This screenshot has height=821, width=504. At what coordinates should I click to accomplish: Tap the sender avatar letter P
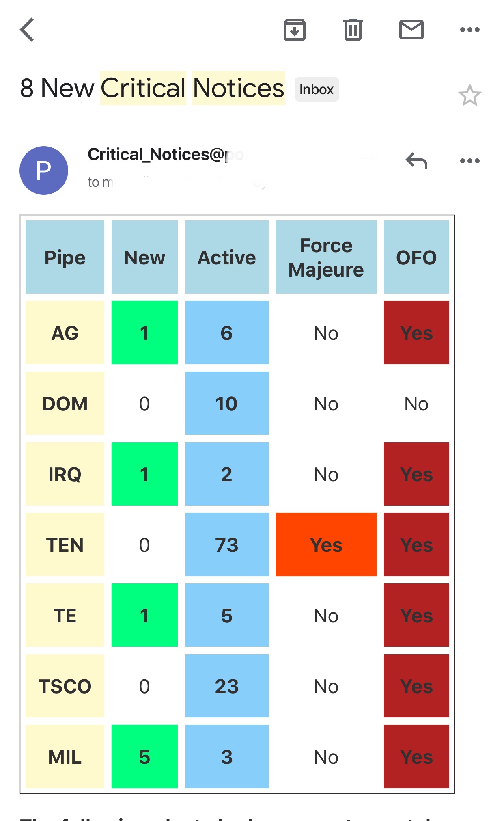coord(44,171)
